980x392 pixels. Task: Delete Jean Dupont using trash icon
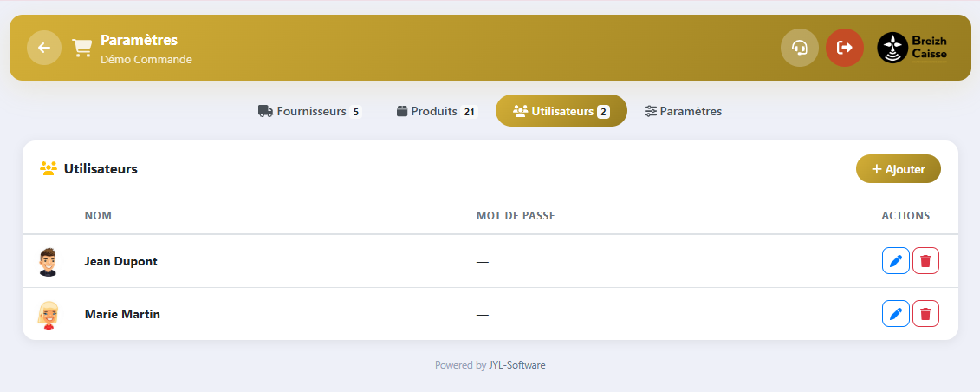click(x=925, y=261)
